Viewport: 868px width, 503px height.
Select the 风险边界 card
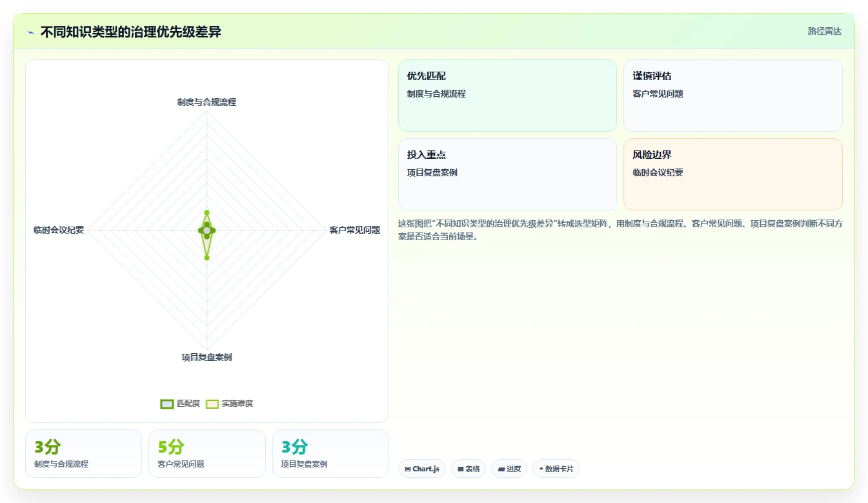tap(733, 174)
